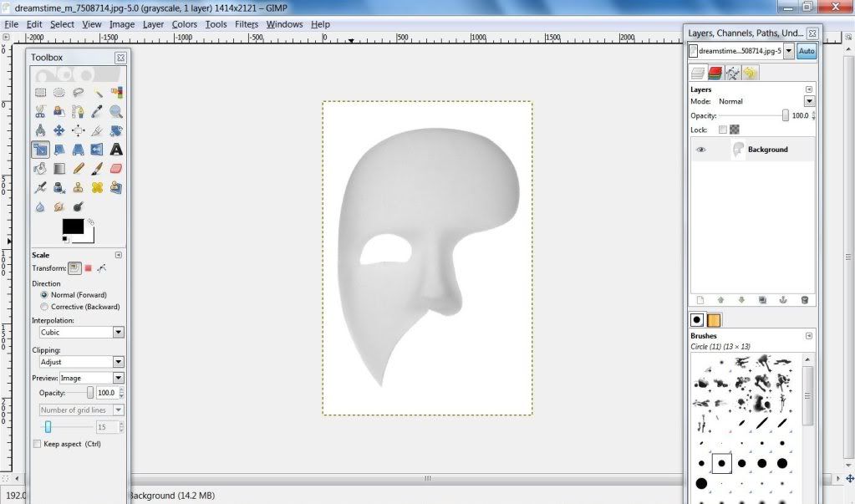This screenshot has width=855, height=504.
Task: Select the Clone stamp tool
Action: coord(78,187)
